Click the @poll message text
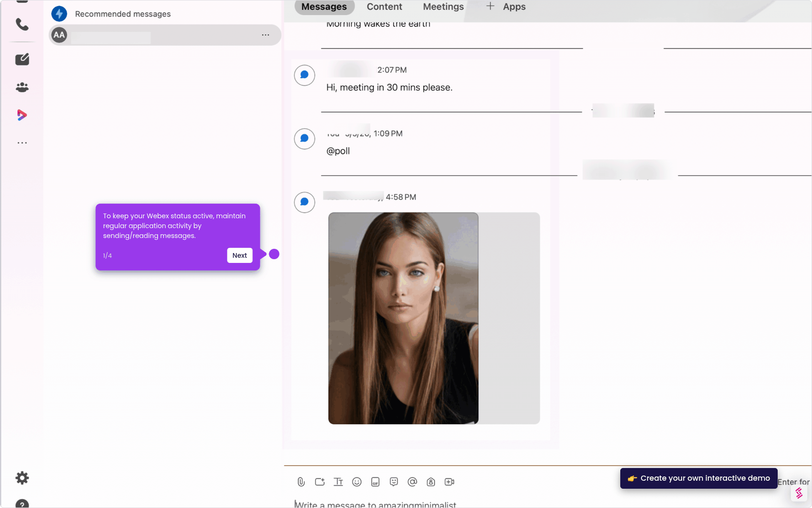This screenshot has height=508, width=812. (338, 151)
